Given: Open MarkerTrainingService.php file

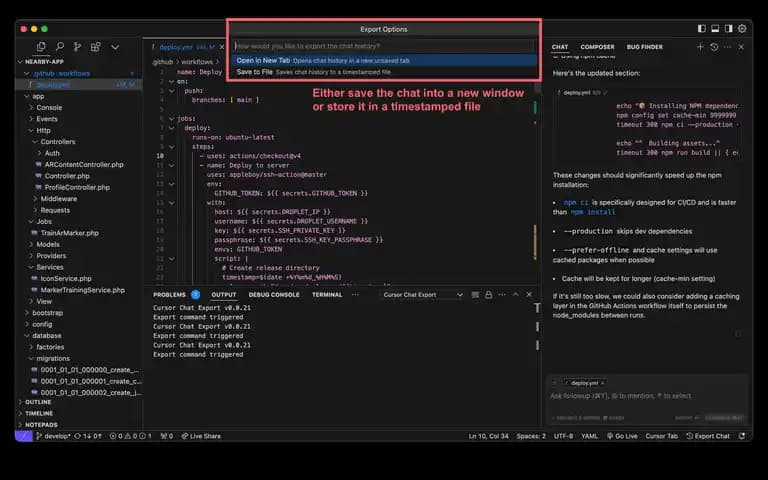Looking at the screenshot, I should pos(82,290).
